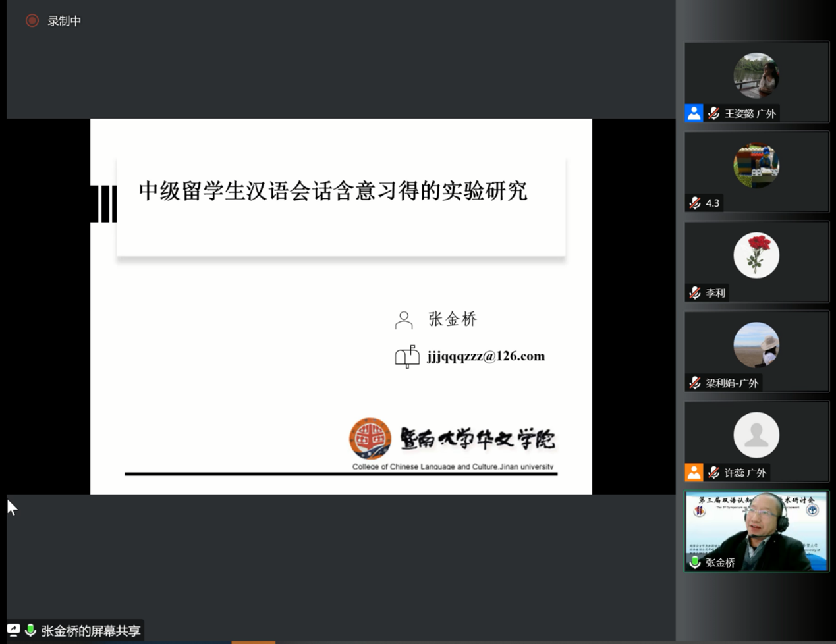Select the avatar of participant 4.3
The height and width of the screenshot is (644, 836).
(x=756, y=165)
